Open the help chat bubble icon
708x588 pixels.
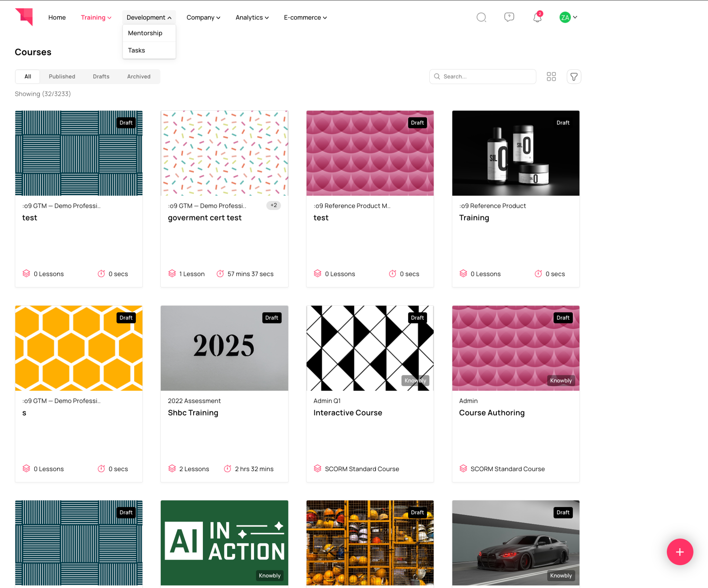(509, 17)
